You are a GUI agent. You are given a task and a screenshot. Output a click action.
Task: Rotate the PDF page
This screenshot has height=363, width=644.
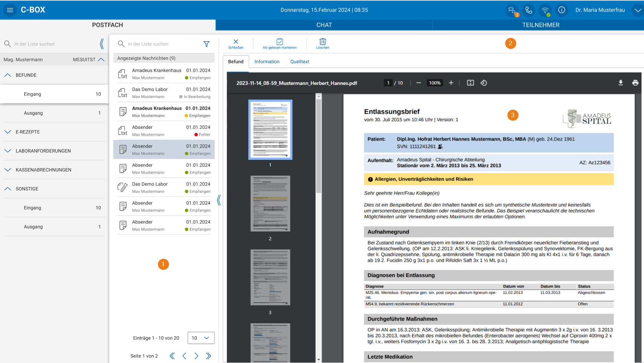483,83
